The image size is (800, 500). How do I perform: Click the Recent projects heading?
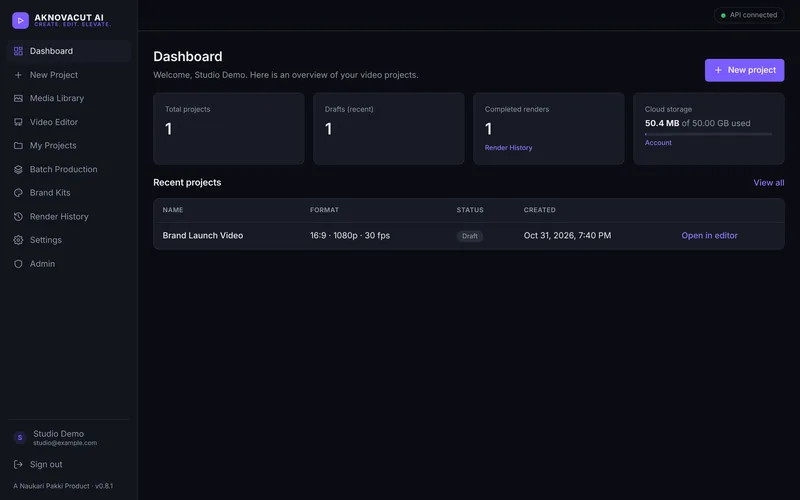(x=187, y=183)
